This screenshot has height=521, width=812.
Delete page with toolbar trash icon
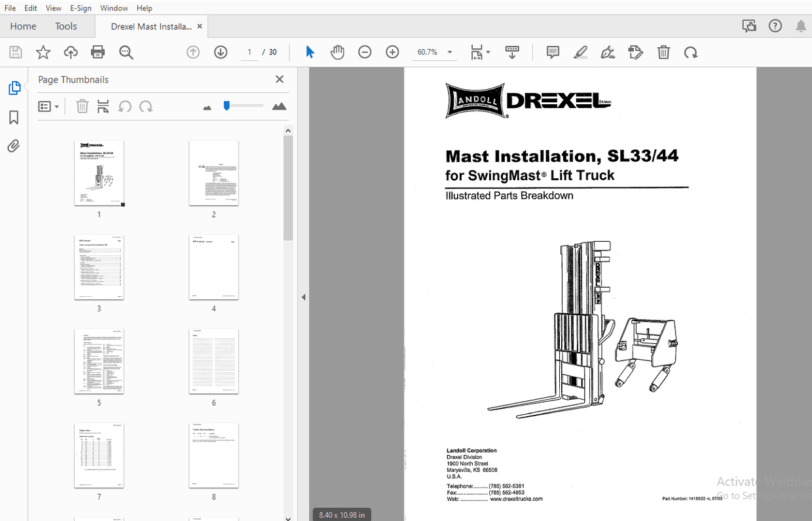coord(663,52)
